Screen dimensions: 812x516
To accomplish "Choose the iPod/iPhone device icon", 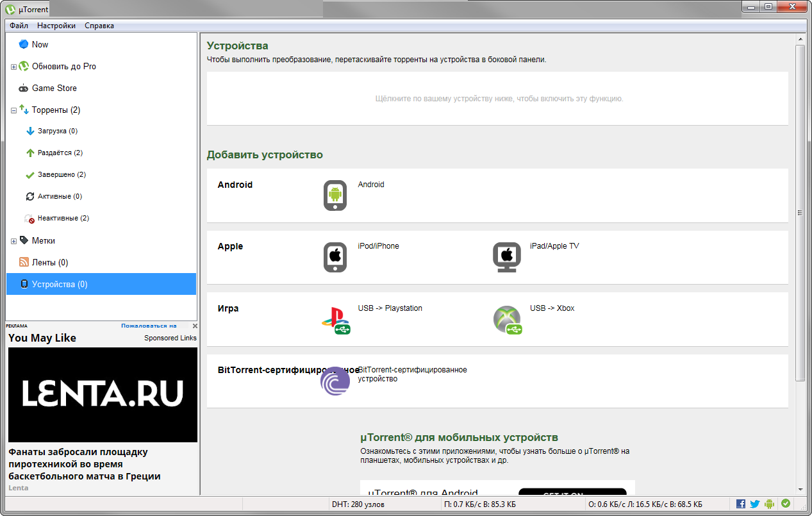I will pos(335,257).
